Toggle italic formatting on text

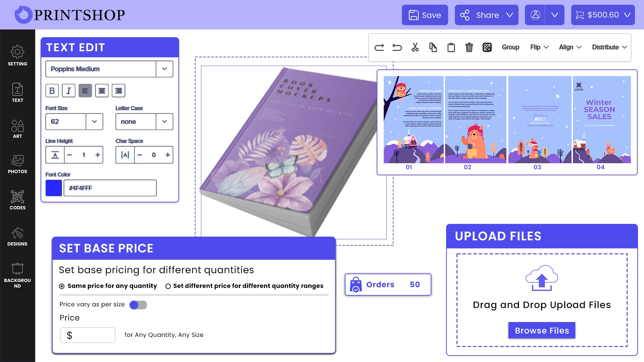tap(69, 90)
